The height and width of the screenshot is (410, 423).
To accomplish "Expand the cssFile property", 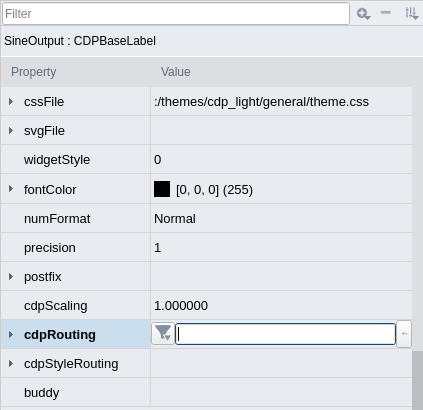I will [11, 101].
